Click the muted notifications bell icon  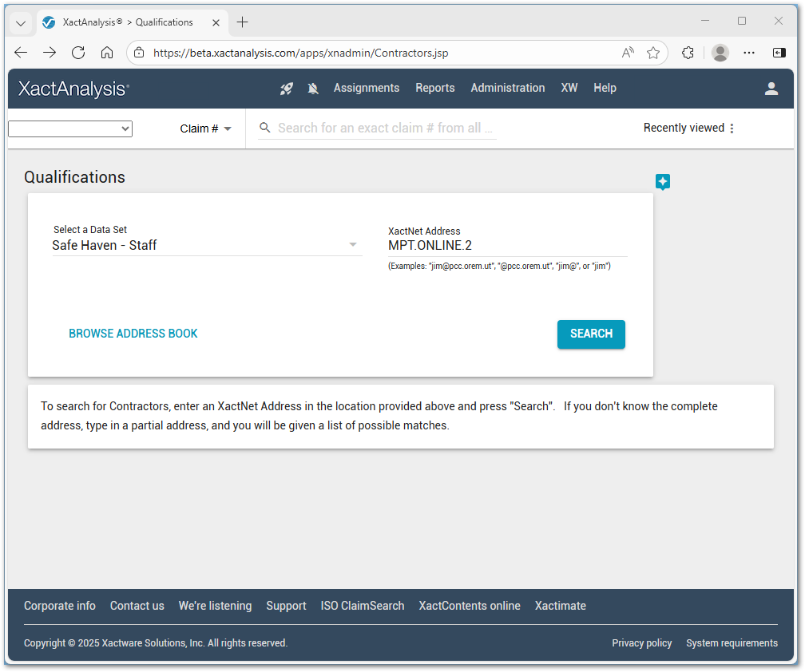313,89
